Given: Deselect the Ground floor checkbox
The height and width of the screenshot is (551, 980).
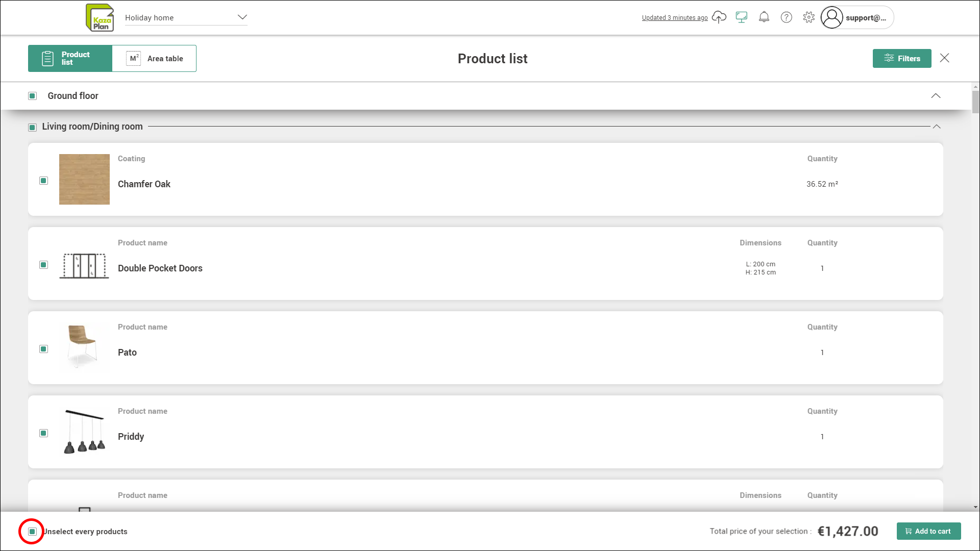Looking at the screenshot, I should point(33,96).
